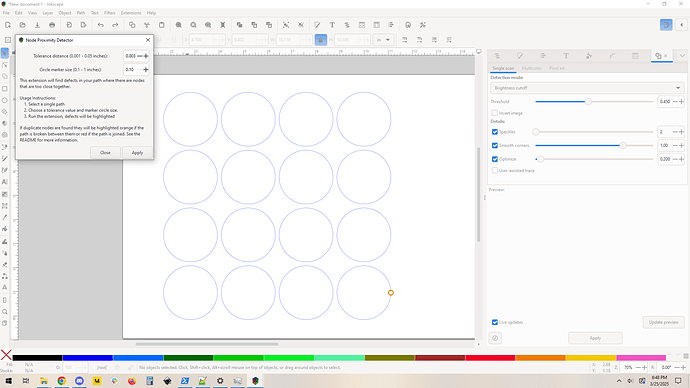Image resolution: width=690 pixels, height=388 pixels.
Task: Open the Text panel tab with T icon
Action: coord(566,56)
